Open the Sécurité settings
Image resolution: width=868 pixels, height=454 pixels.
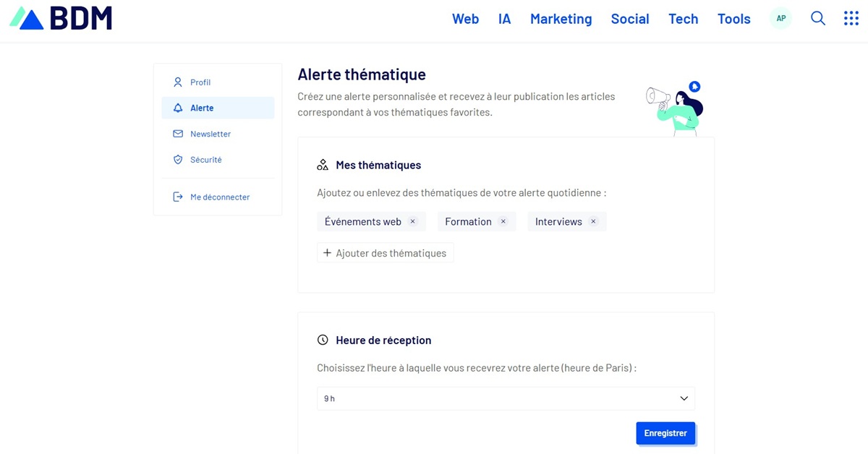click(x=218, y=160)
